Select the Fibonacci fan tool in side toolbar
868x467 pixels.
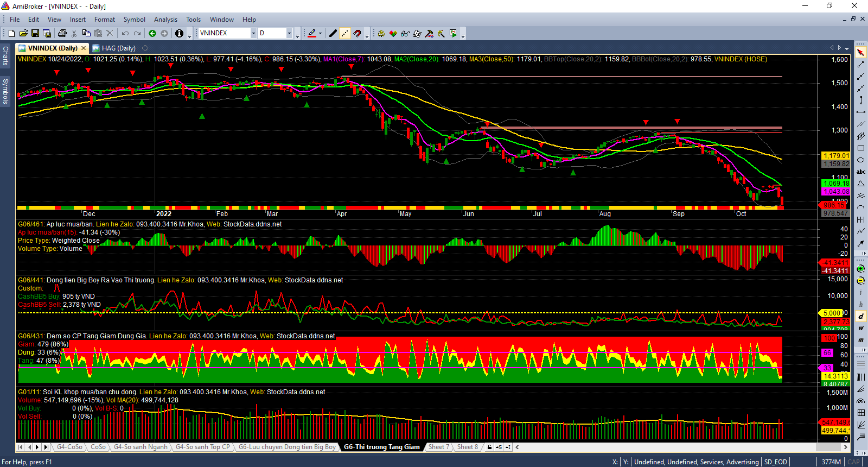coord(861,389)
